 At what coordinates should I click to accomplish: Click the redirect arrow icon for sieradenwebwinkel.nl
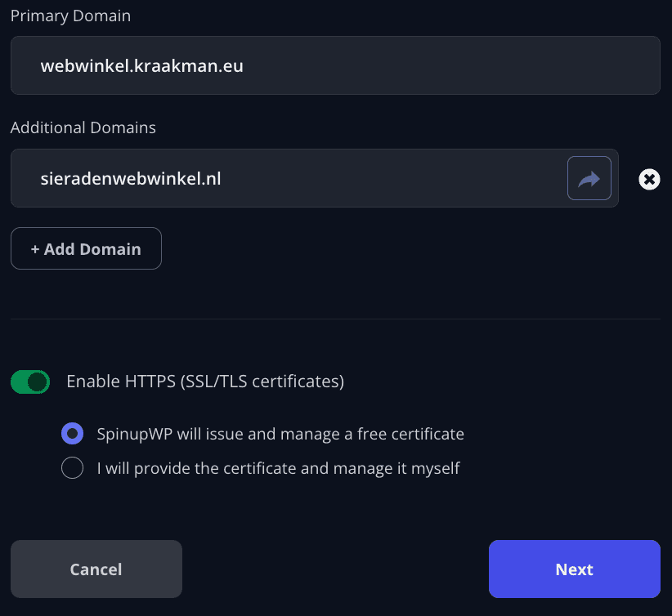(589, 178)
